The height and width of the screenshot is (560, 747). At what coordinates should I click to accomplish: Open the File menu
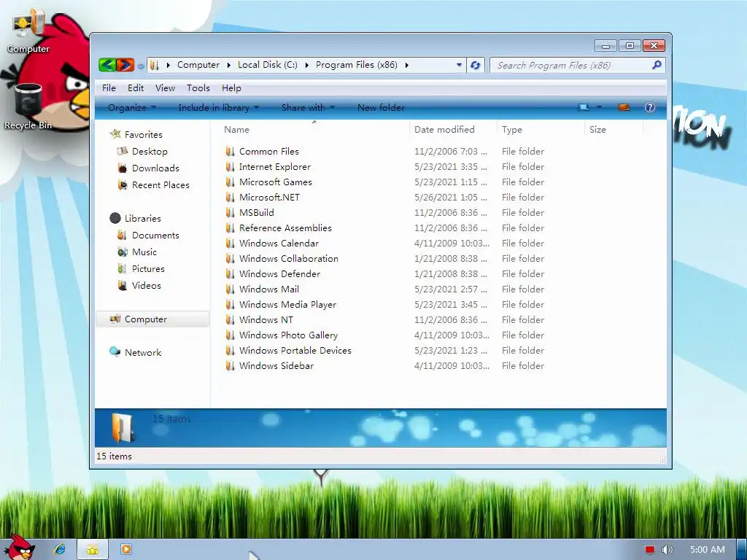[109, 88]
